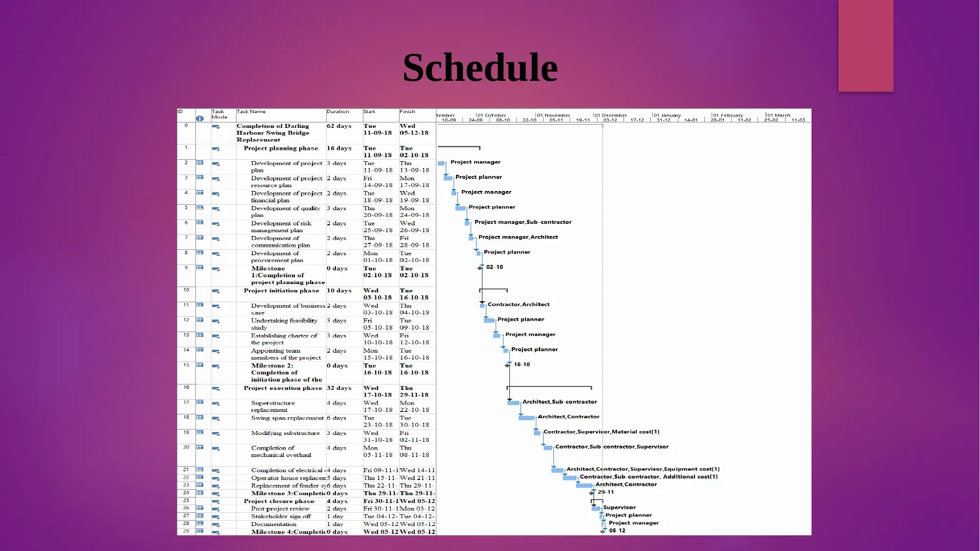This screenshot has width=980, height=551.
Task: Click the Task Mode icon for row 25
Action: click(217, 501)
